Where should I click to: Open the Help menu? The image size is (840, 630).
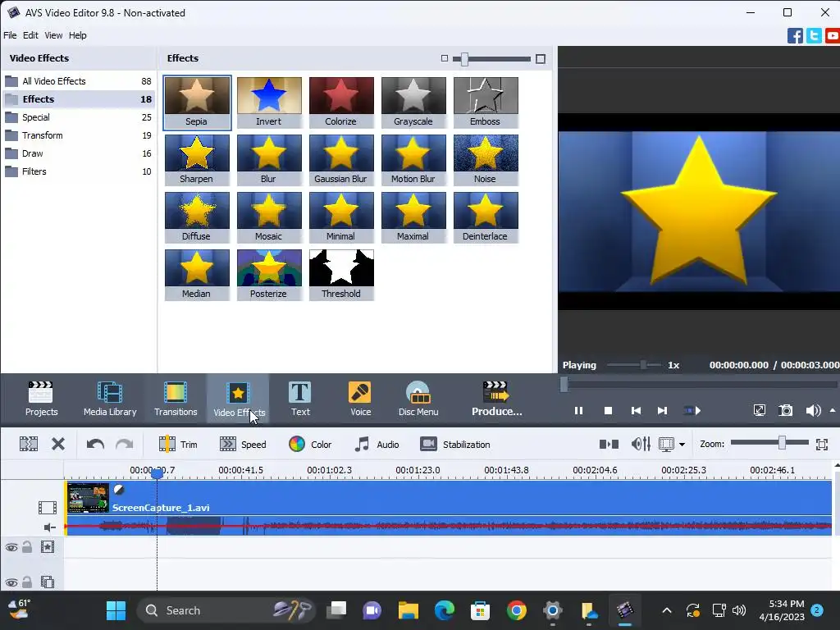click(x=78, y=35)
